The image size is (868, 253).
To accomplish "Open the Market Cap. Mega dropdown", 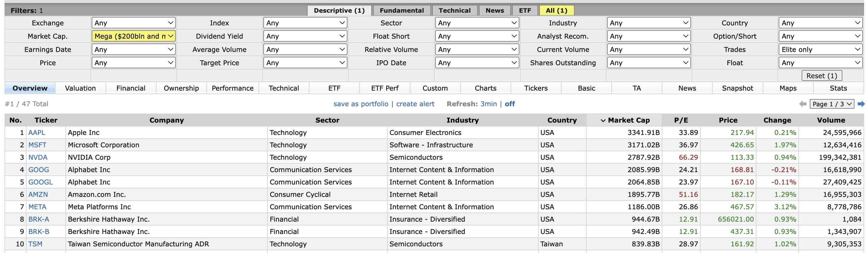I will click(x=134, y=36).
